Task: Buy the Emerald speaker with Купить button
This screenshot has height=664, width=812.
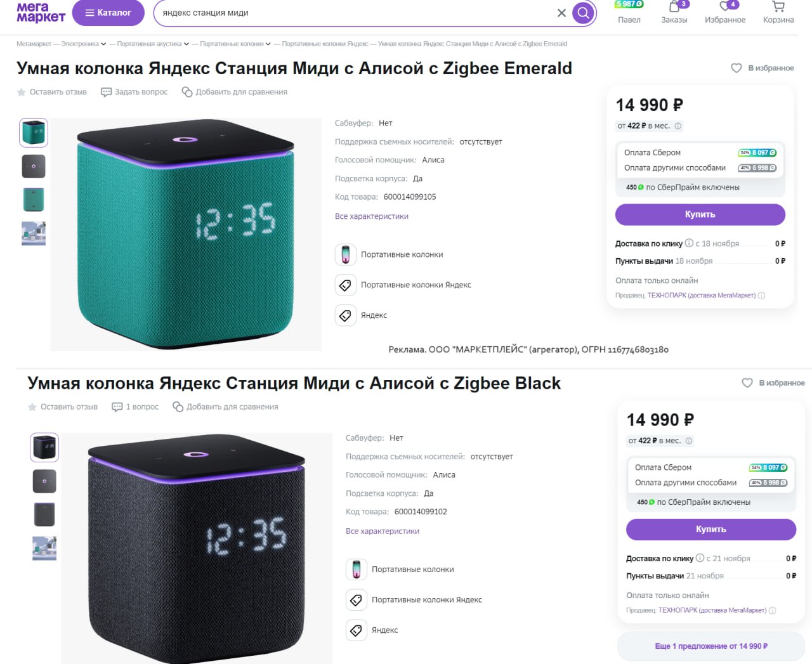Action: [700, 214]
